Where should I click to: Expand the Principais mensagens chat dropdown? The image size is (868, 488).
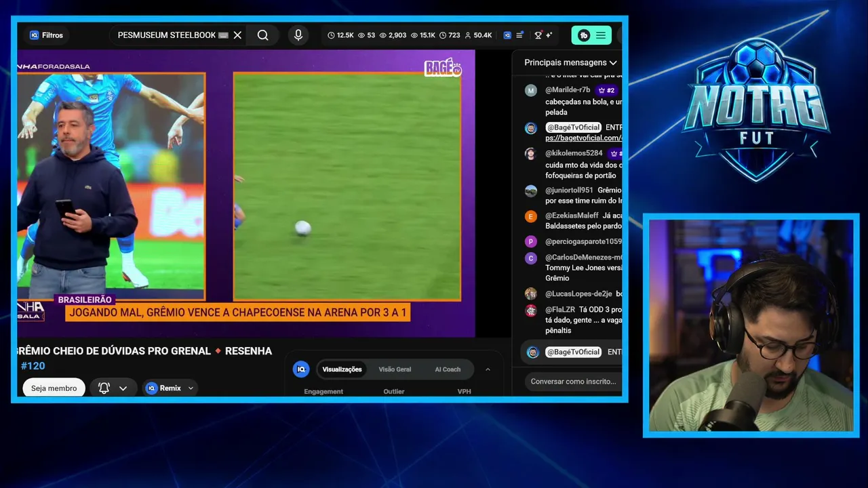pos(570,62)
